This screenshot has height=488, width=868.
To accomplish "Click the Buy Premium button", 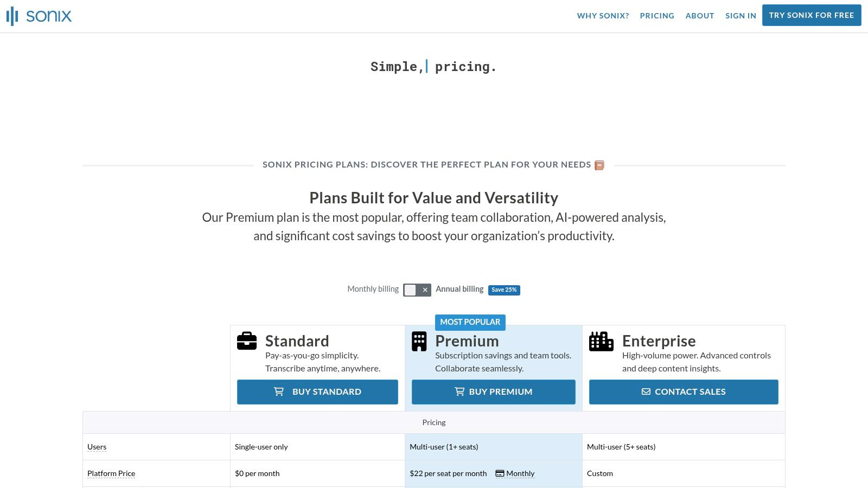I will [x=493, y=391].
